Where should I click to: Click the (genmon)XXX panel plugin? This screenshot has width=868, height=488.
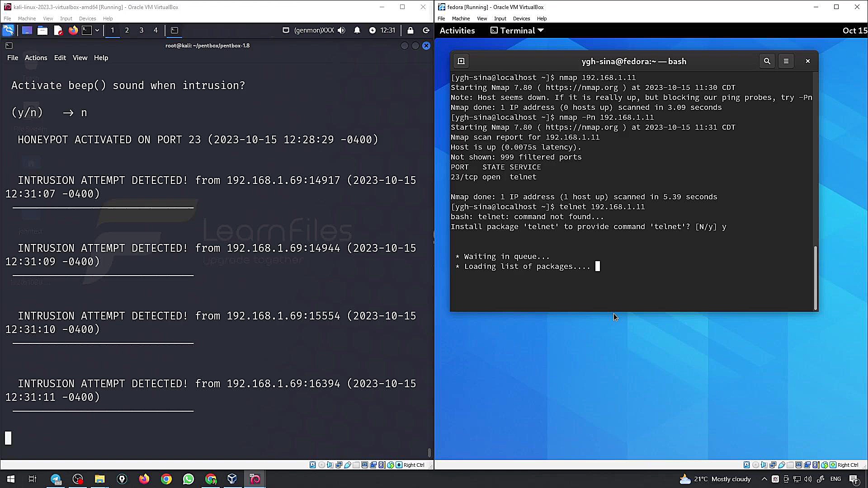point(314,30)
